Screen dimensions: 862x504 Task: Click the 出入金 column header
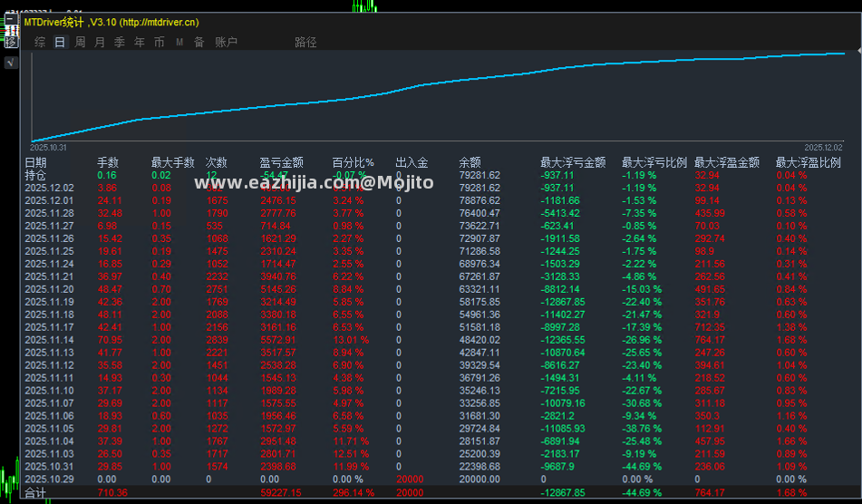pyautogui.click(x=412, y=162)
